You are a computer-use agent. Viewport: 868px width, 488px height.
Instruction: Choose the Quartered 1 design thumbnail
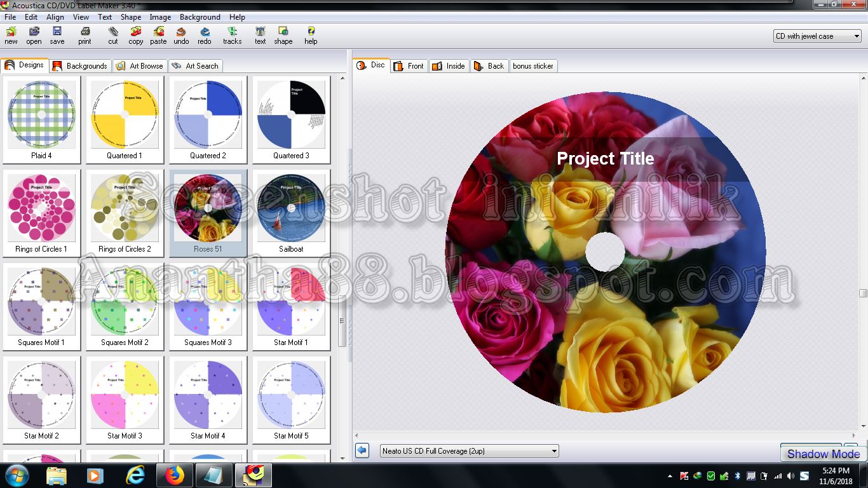(x=125, y=119)
